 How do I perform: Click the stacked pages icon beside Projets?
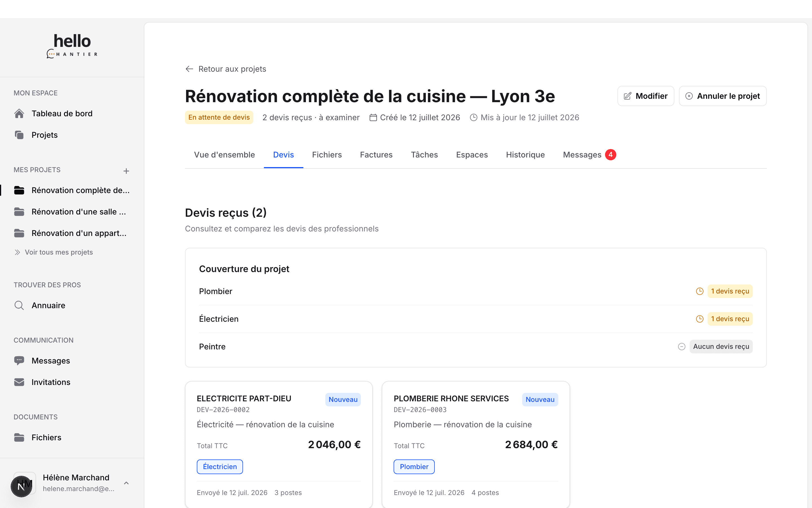[19, 135]
